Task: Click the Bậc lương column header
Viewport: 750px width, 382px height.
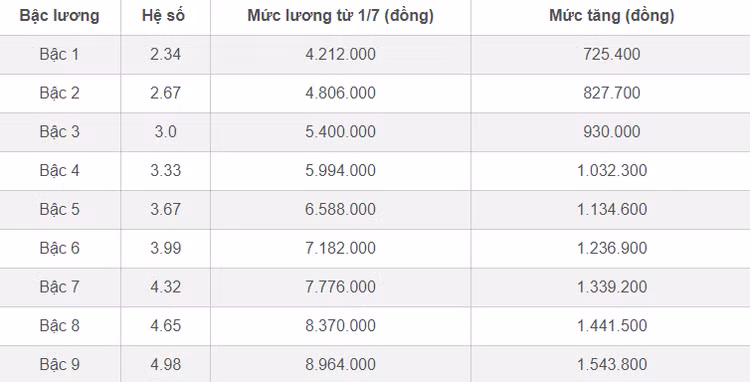Action: coord(59,16)
